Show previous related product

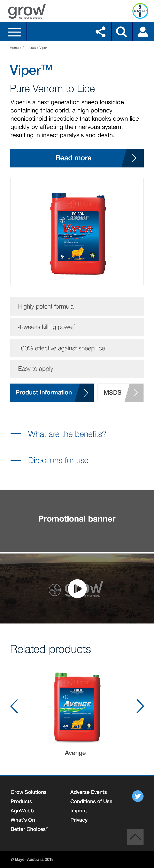tap(14, 706)
